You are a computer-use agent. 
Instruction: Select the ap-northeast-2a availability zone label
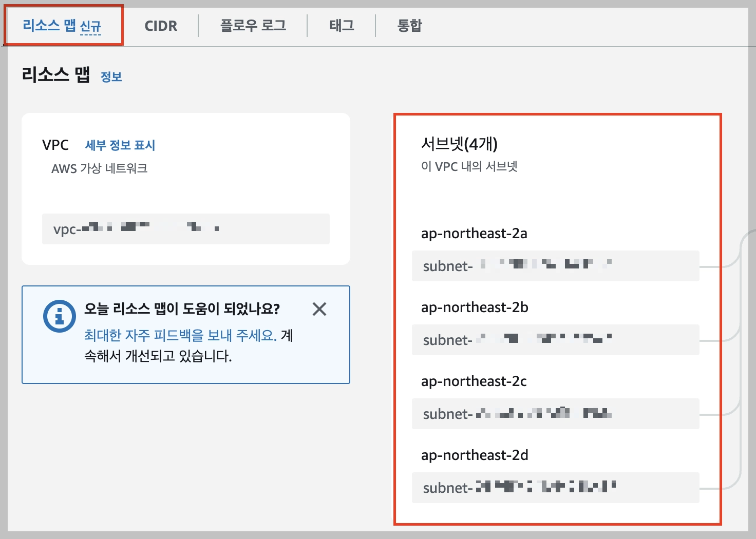pos(474,234)
